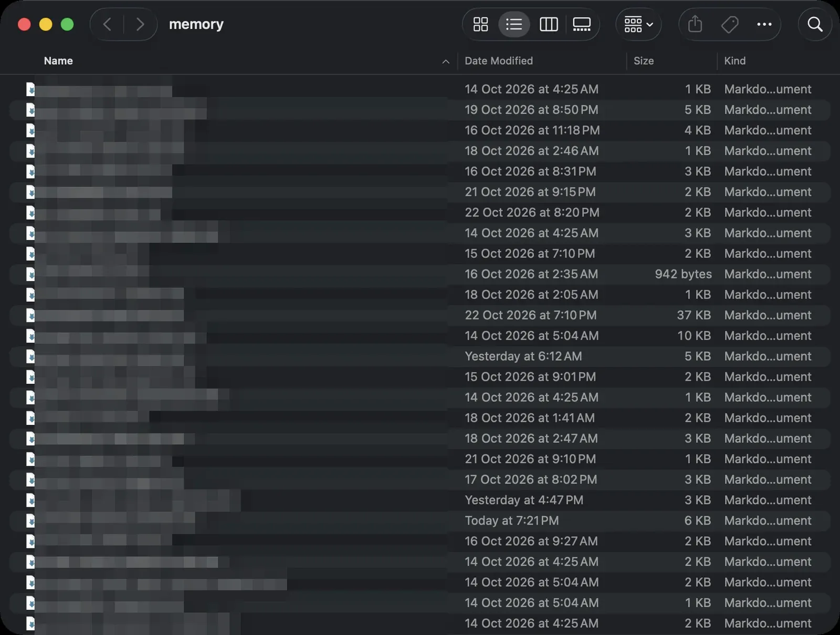Switch to gallery view
This screenshot has width=840, height=635.
click(x=582, y=24)
